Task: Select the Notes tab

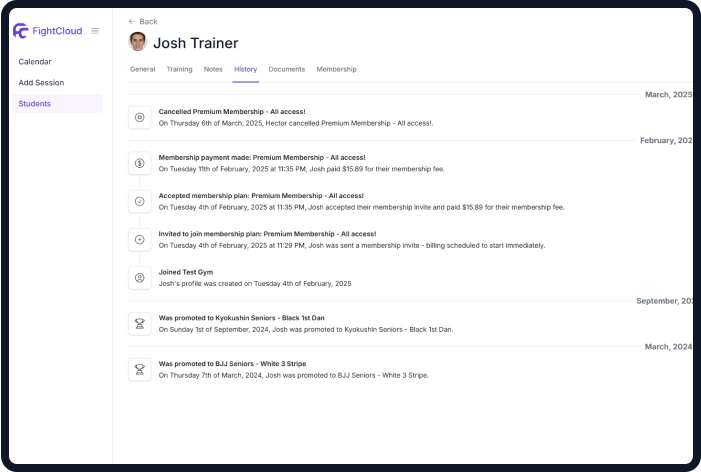Action: 213,69
